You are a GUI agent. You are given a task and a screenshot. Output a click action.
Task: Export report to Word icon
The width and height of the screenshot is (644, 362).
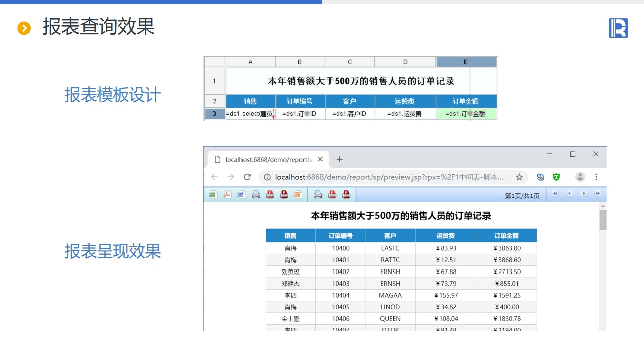tap(242, 194)
